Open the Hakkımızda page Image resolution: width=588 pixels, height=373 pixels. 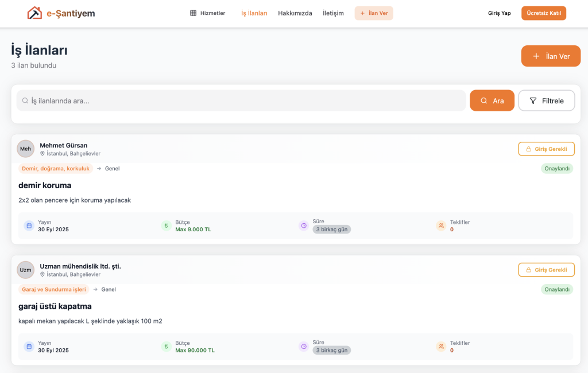(x=295, y=13)
